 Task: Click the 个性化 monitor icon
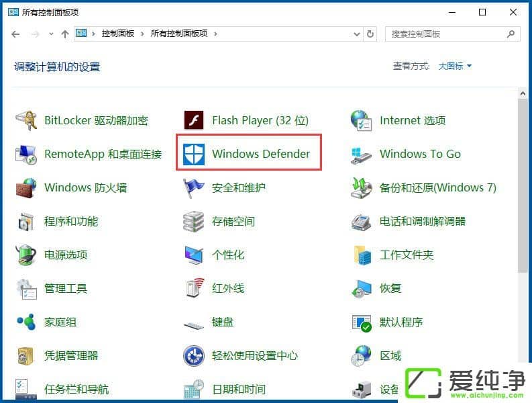[193, 255]
